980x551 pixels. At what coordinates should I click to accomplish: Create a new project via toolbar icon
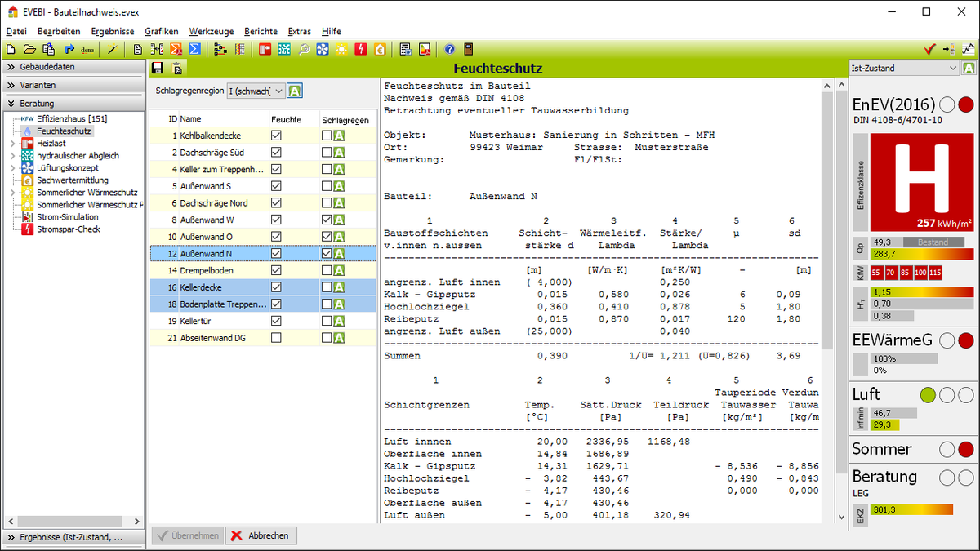pos(11,49)
